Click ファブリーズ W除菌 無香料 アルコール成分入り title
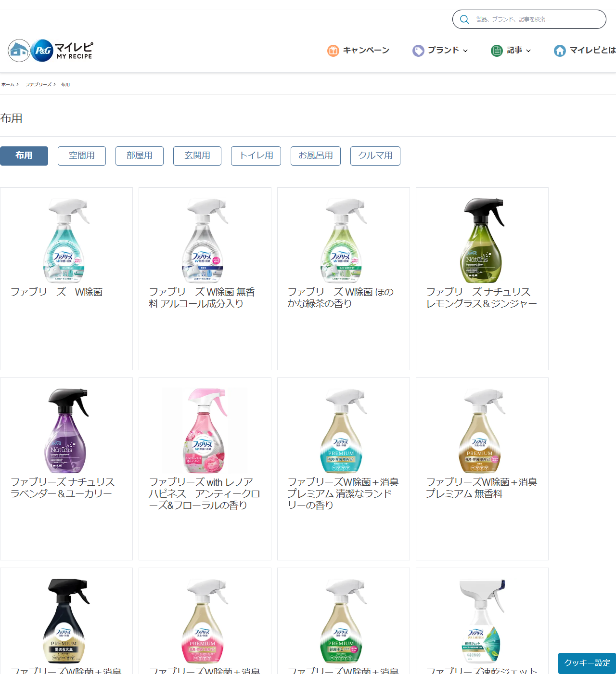 point(202,298)
